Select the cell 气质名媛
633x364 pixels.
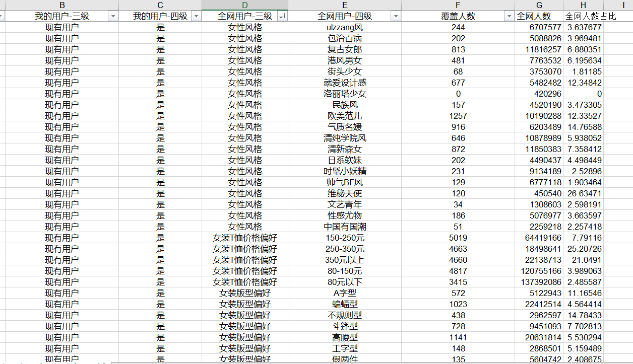tap(345, 127)
